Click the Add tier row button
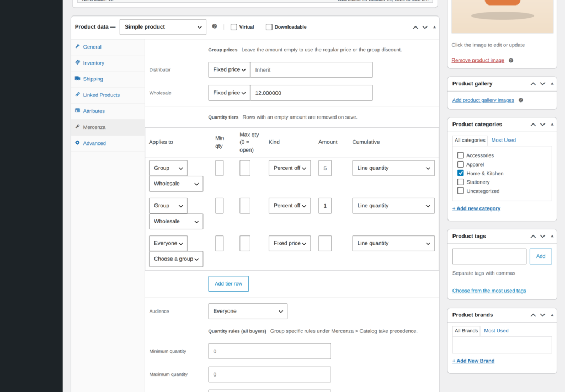The height and width of the screenshot is (392, 565). (x=228, y=283)
